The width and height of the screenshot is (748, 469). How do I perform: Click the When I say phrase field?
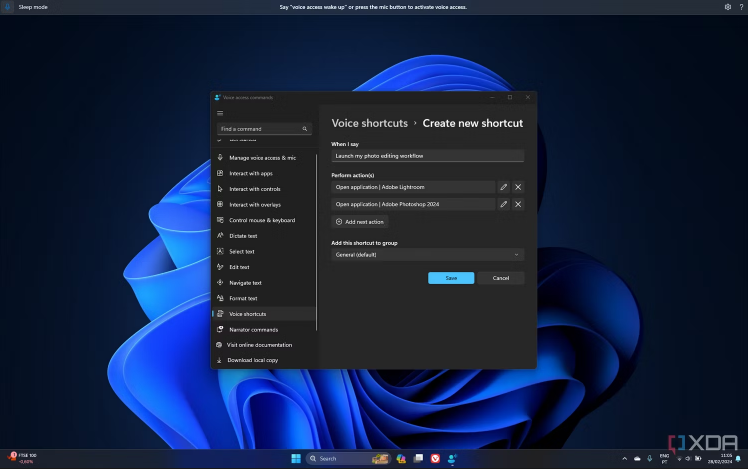tap(427, 156)
